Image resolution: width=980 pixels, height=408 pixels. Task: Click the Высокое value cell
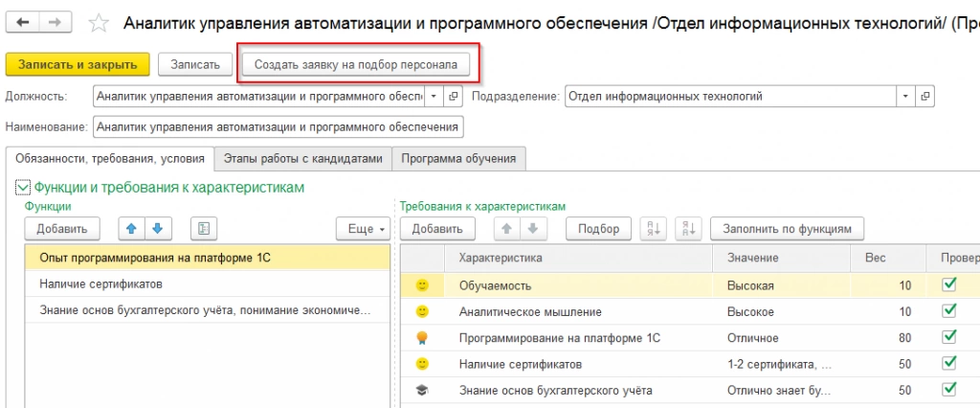781,311
